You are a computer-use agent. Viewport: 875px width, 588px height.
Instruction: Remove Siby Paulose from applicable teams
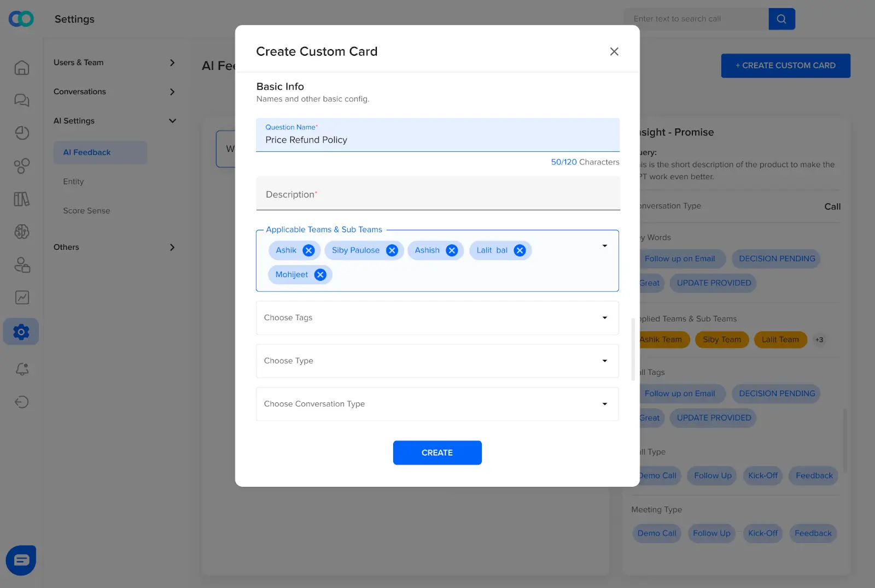[392, 250]
